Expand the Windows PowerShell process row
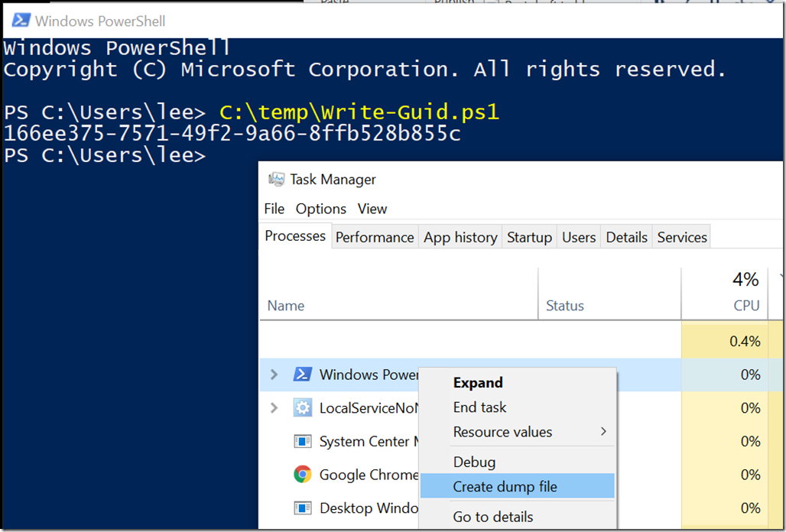786x532 pixels. 274,375
